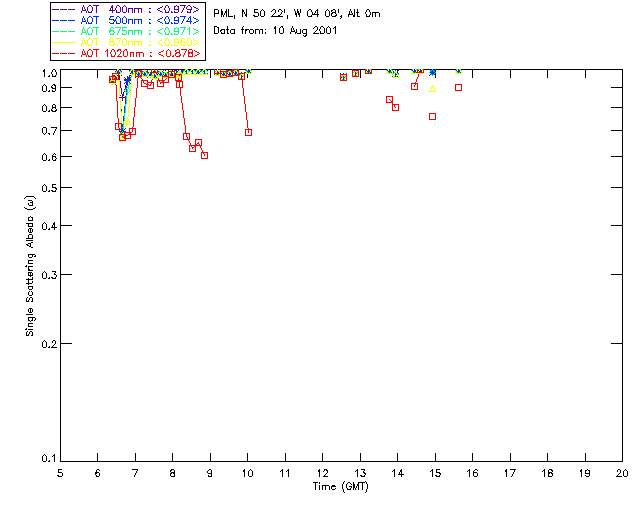Viewport: 640px width, 512px height.
Task: Click the x-axis tick label 15
Action: coord(435,473)
